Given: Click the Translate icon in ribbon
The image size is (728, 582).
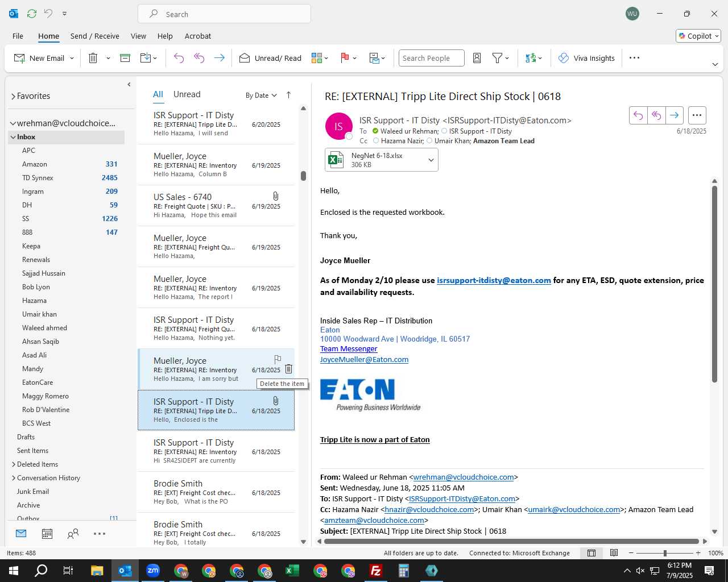Looking at the screenshot, I should [531, 58].
